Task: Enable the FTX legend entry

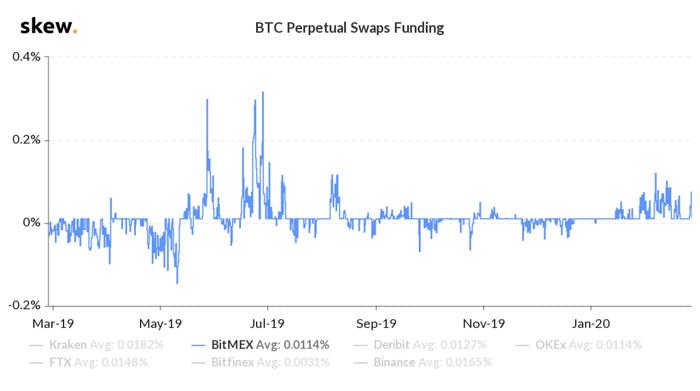Action: 88,362
